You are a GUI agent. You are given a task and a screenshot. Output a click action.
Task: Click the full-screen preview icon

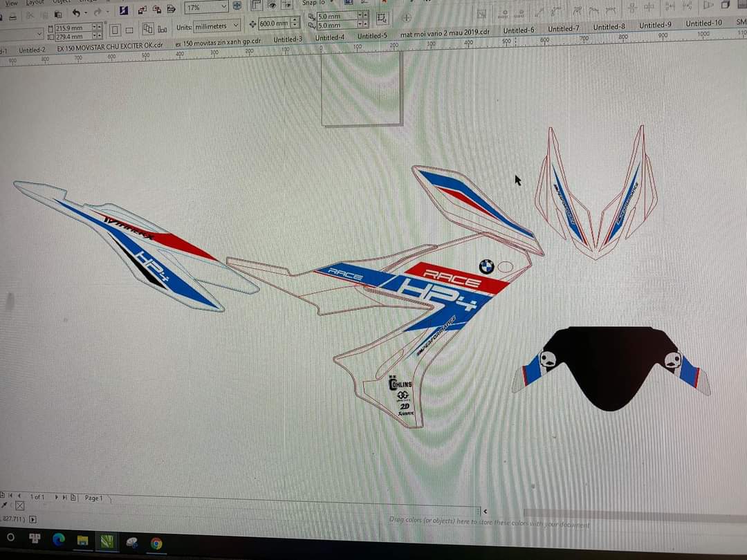[x=237, y=7]
